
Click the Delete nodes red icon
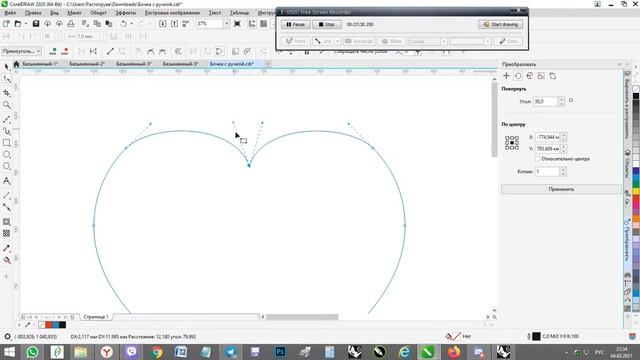point(64,51)
